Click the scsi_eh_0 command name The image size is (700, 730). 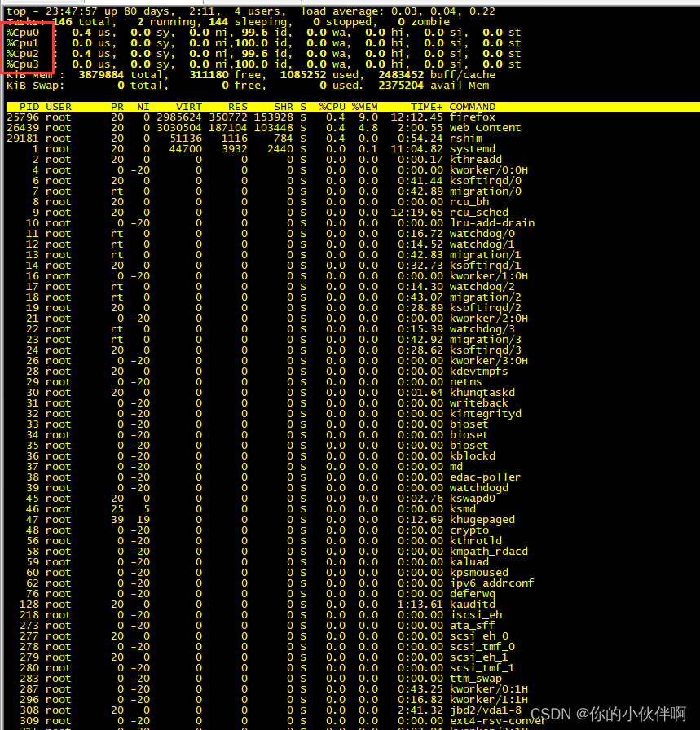click(x=479, y=636)
